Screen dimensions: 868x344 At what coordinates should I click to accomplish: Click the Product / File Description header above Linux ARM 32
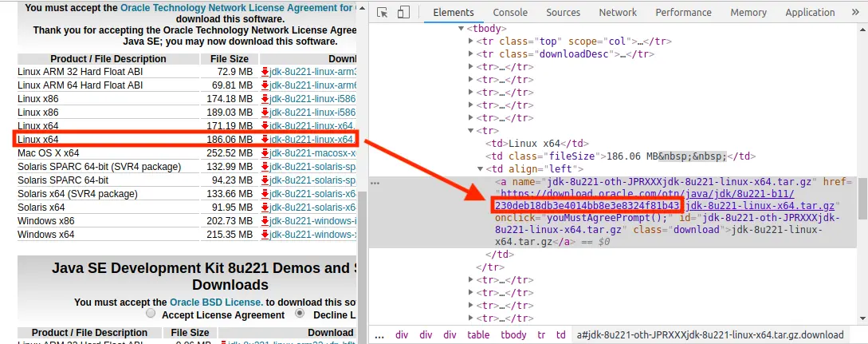tap(108, 59)
